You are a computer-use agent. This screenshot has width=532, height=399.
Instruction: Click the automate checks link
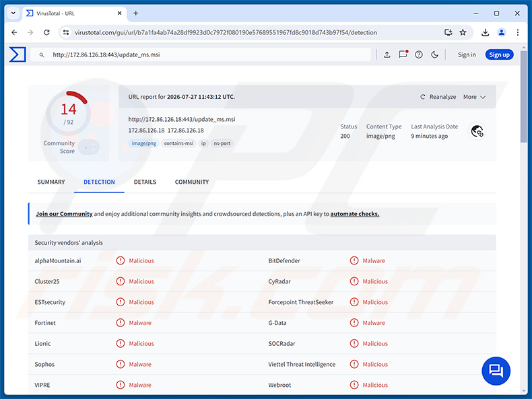coord(355,214)
